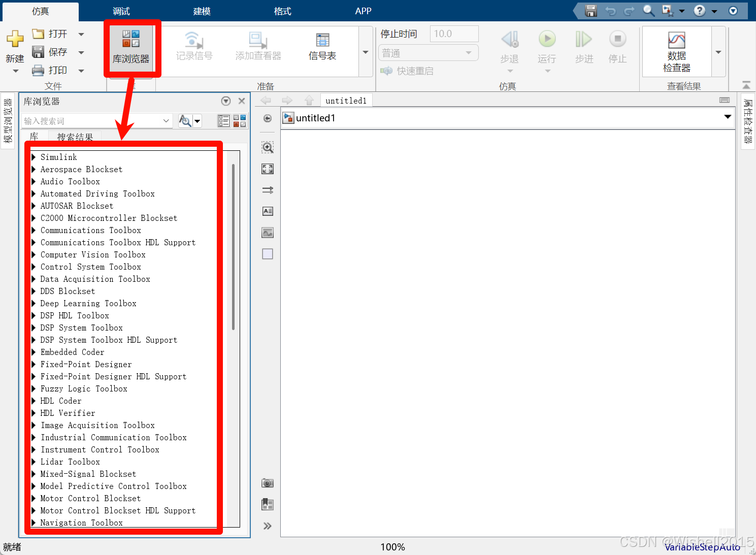Screen dimensions: 756x555
Task: Click the Add Viewer (添加查看器) icon
Action: point(258,40)
